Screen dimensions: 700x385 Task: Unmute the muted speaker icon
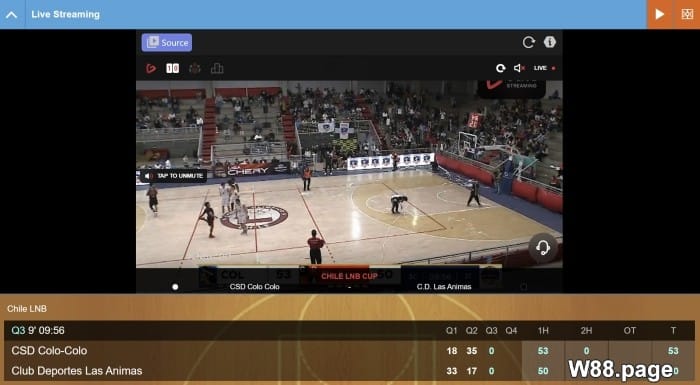519,68
